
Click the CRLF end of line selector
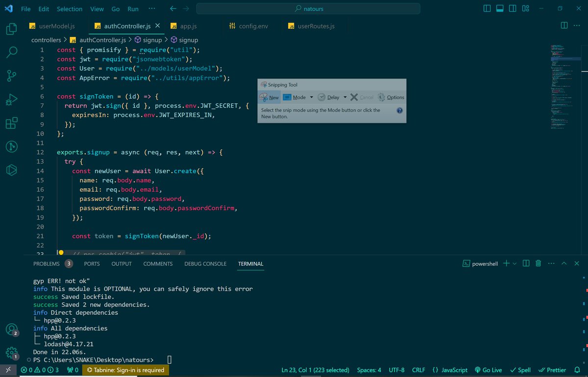click(418, 370)
